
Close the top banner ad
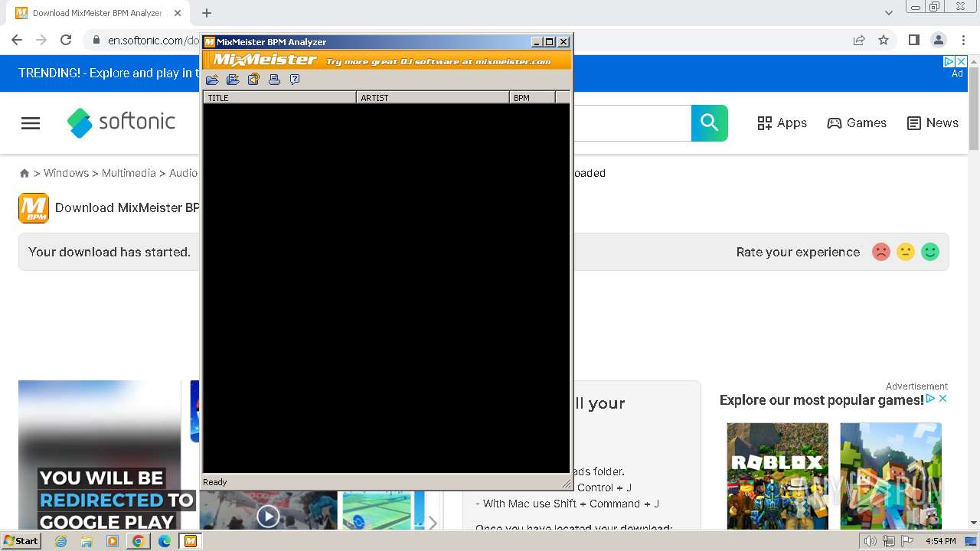point(962,61)
